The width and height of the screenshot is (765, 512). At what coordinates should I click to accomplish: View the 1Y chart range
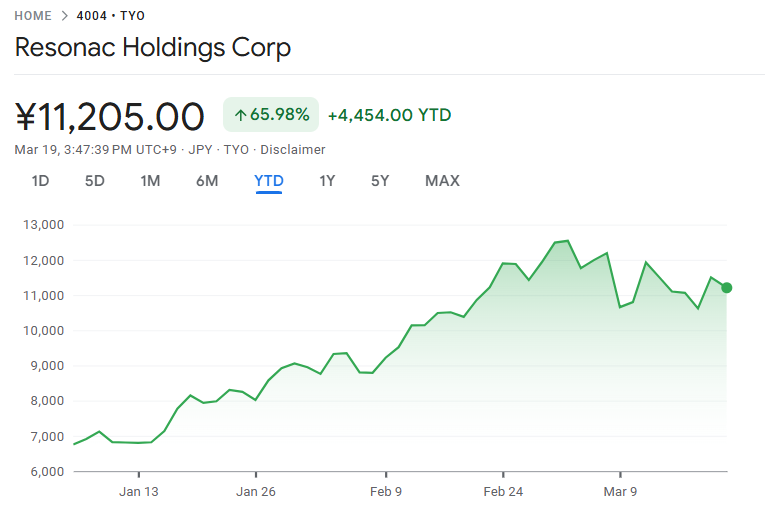[327, 181]
